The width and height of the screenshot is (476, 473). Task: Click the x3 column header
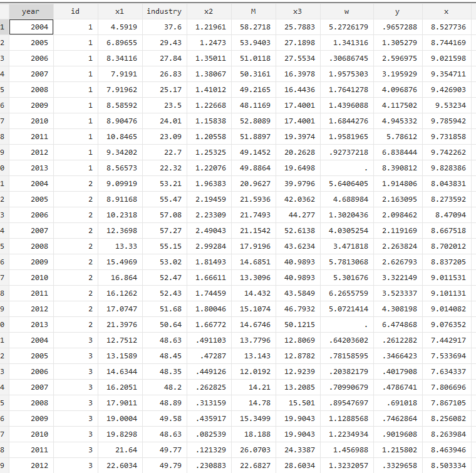point(297,11)
